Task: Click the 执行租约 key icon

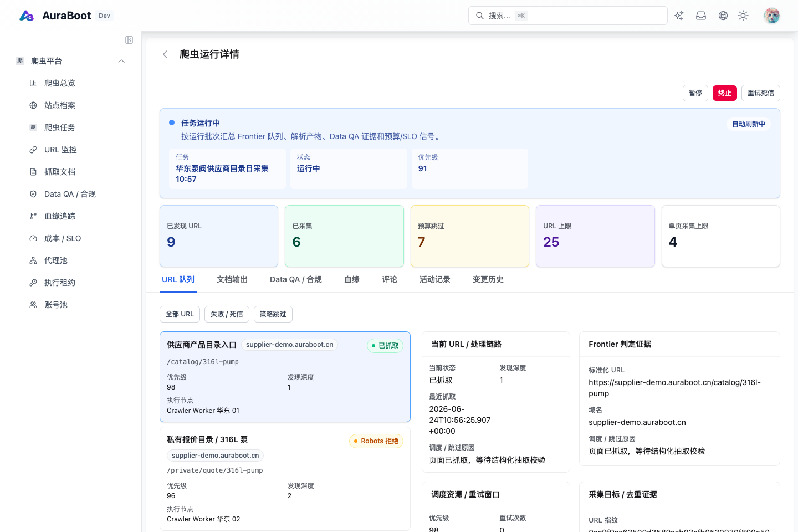Action: (x=33, y=283)
